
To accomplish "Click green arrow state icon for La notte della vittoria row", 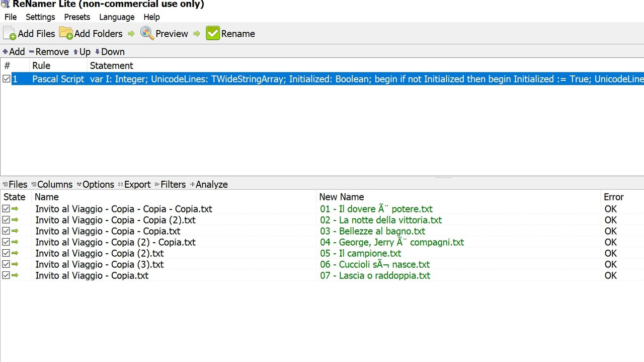I will pos(15,220).
